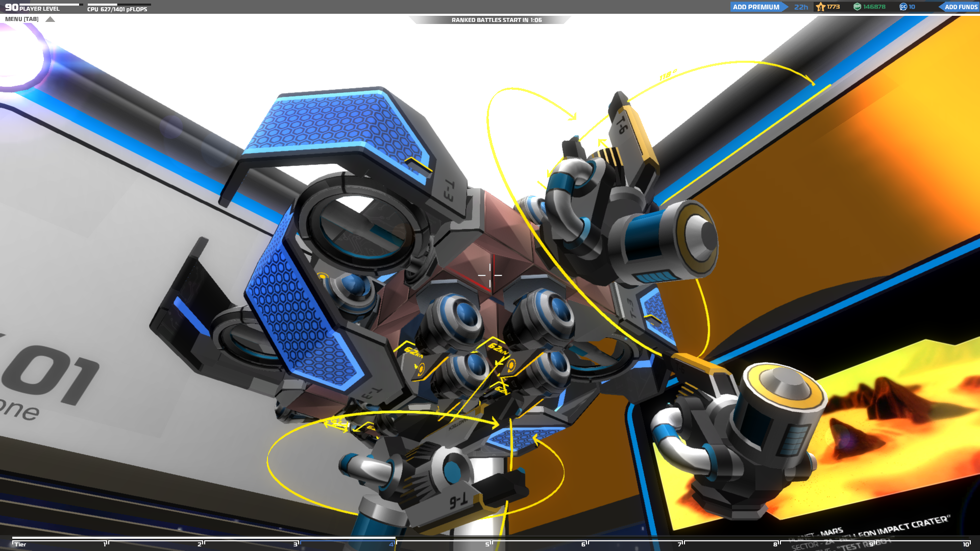This screenshot has height=551, width=980.
Task: Click the center crosshair reticle
Action: (x=490, y=275)
